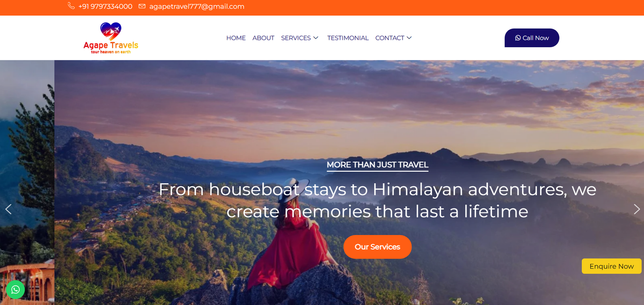Go to the HOME page
This screenshot has height=305, width=644.
(x=236, y=38)
